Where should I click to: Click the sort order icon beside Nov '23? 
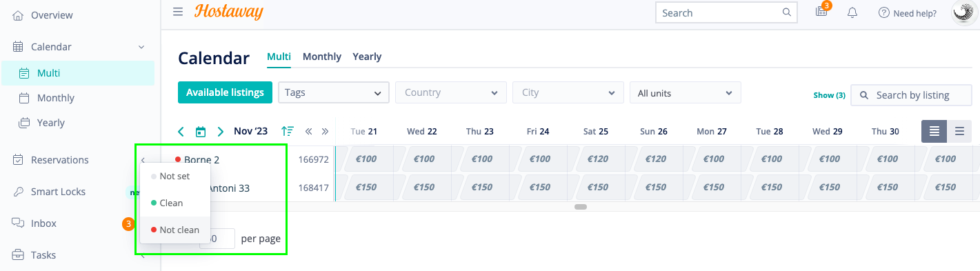[x=288, y=131]
